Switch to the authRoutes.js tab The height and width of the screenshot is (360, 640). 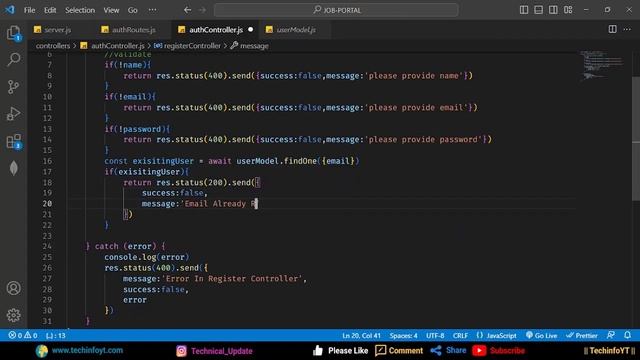coord(133,30)
